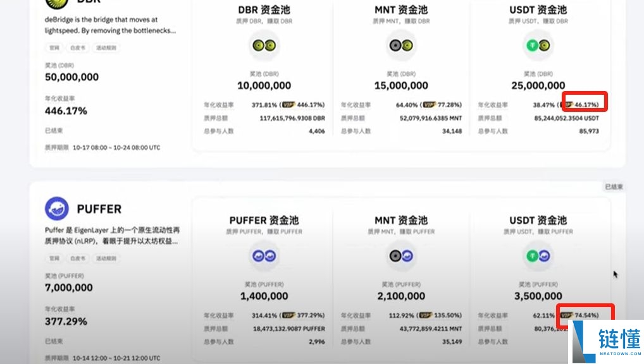Open 官网 link under DBR description

54,47
